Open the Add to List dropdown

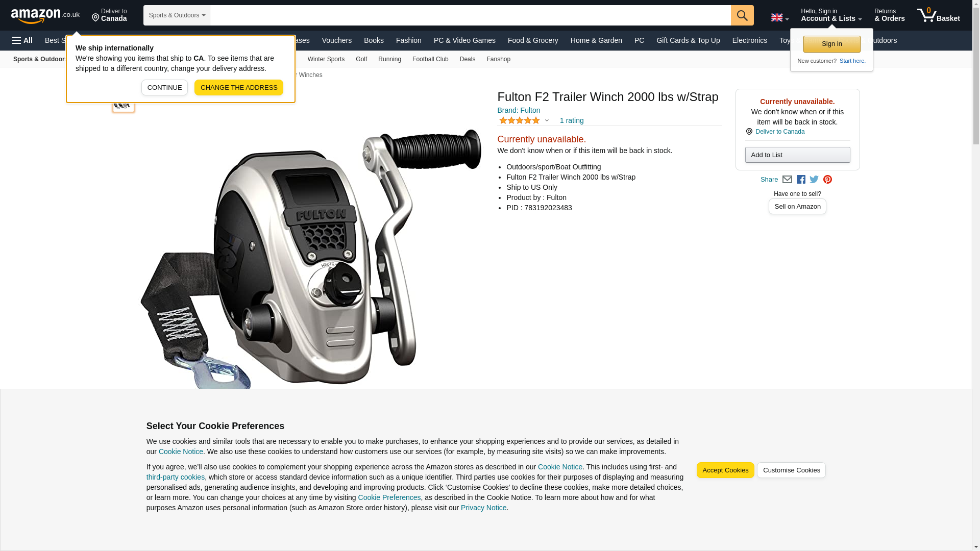coord(797,155)
